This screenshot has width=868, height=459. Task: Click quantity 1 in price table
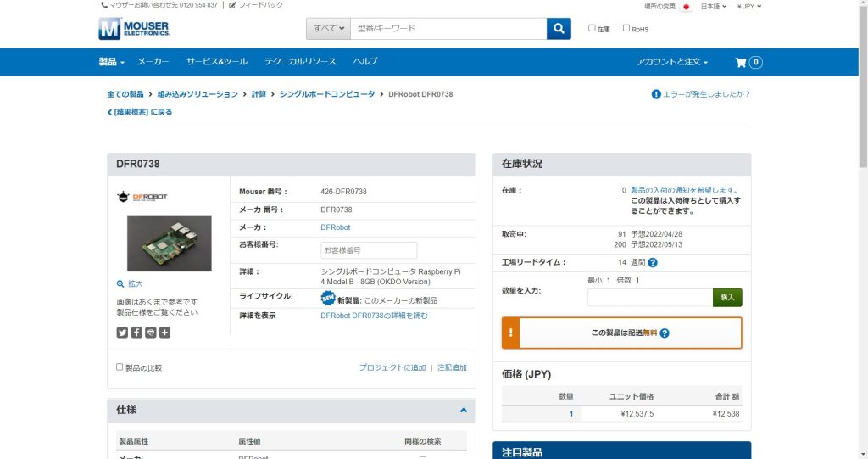571,414
